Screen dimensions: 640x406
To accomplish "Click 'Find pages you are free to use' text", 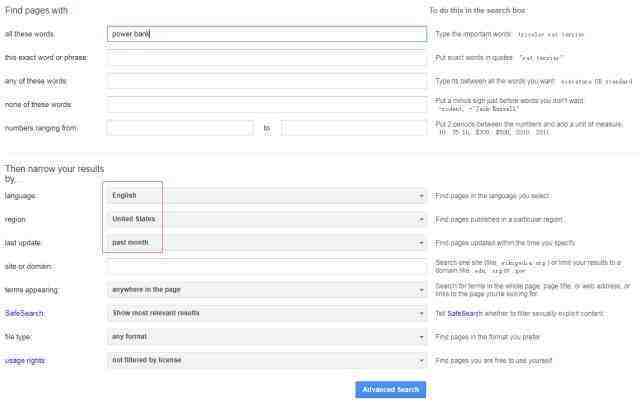I will pyautogui.click(x=493, y=361).
